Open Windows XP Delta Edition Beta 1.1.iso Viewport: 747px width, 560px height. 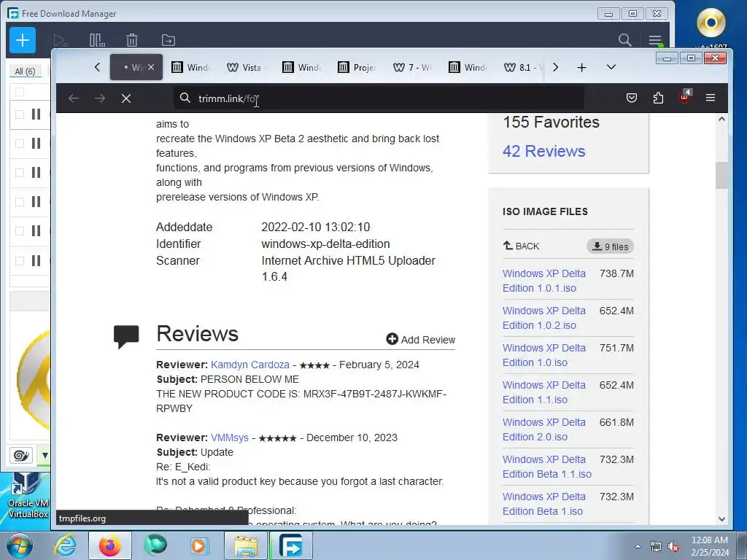click(x=547, y=467)
